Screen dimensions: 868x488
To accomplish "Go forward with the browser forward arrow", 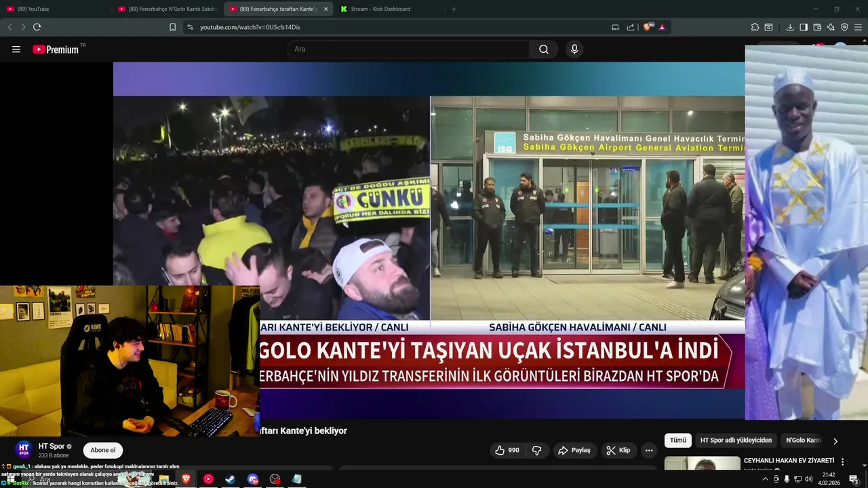I will click(x=23, y=27).
